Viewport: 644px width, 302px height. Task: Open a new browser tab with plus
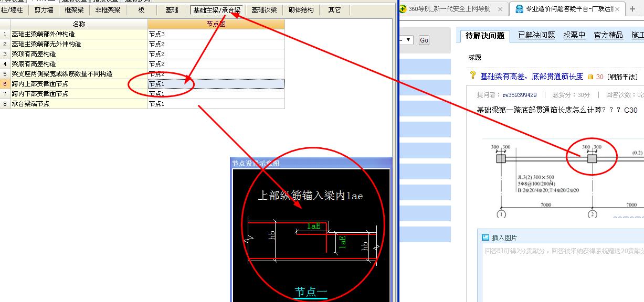pos(632,9)
